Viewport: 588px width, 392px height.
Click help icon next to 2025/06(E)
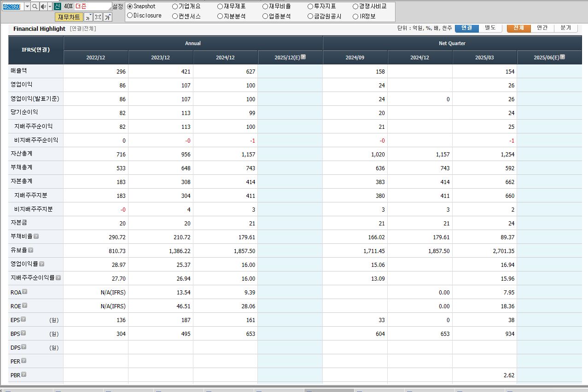pos(563,58)
